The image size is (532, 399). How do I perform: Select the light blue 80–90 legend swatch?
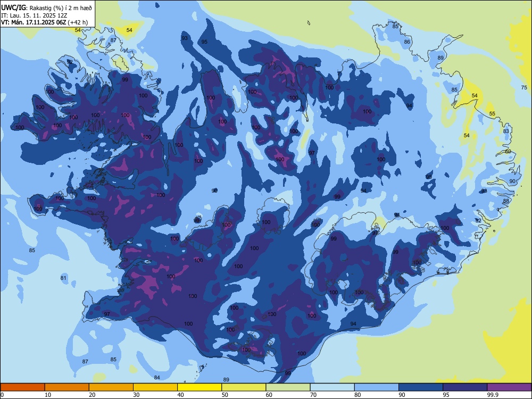[x=377, y=387]
